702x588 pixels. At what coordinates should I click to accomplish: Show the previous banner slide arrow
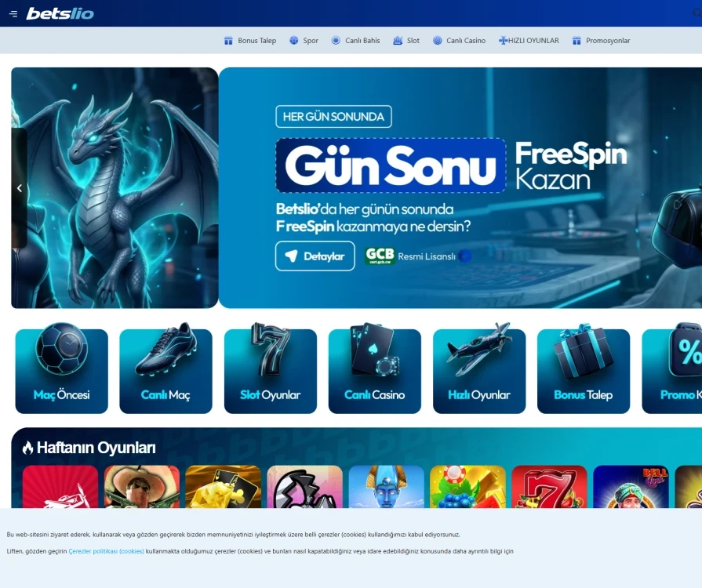20,188
